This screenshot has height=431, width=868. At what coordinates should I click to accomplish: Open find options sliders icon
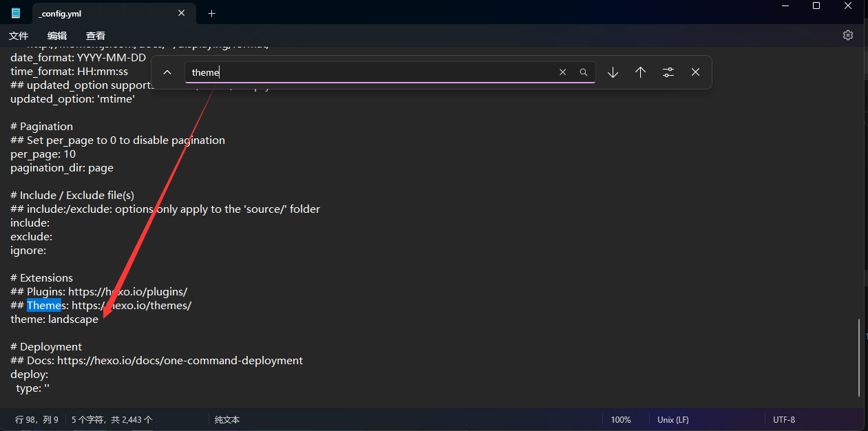click(668, 72)
